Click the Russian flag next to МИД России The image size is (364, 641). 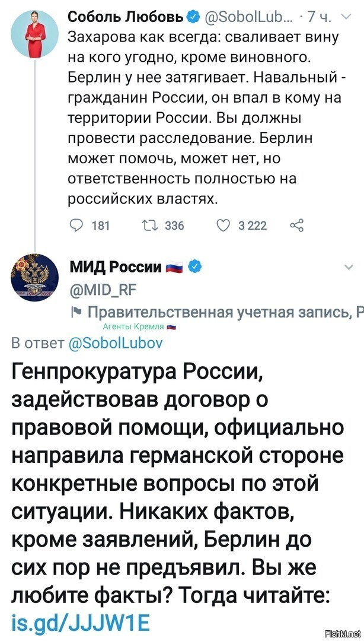tap(175, 268)
